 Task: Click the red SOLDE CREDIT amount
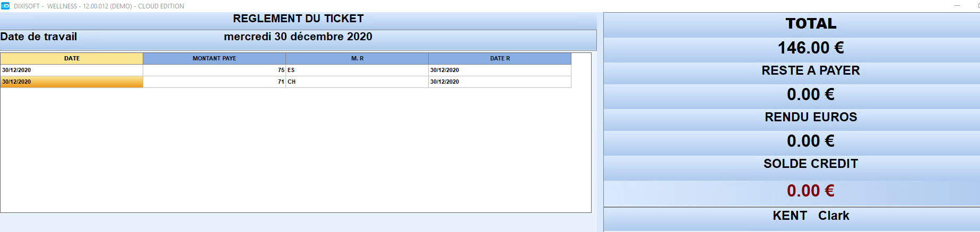coord(811,191)
